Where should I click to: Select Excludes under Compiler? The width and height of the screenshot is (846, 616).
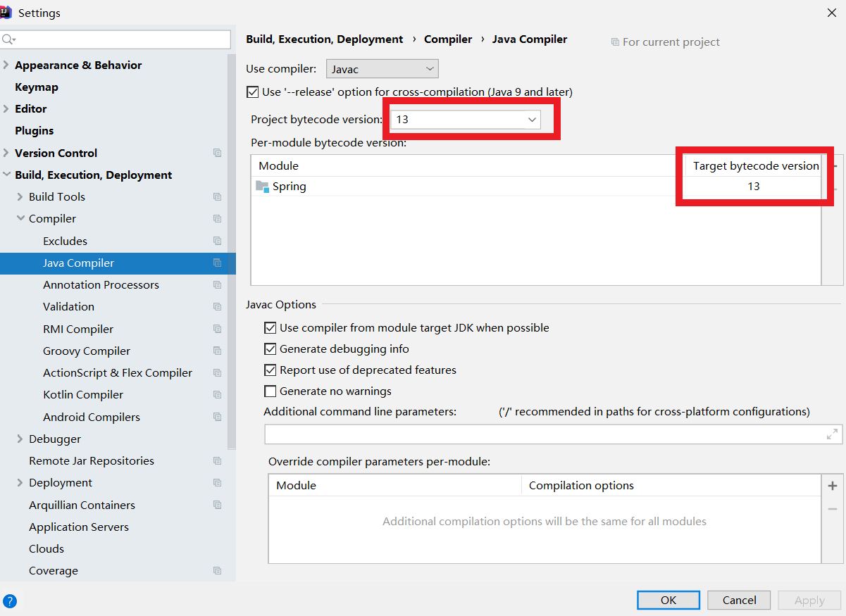[x=65, y=241]
